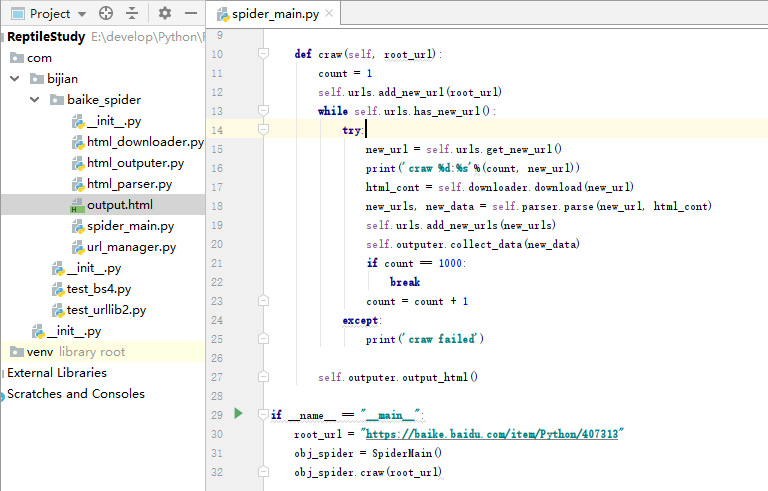Fold the while loop block at line 13
This screenshot has height=491, width=768.
point(264,110)
